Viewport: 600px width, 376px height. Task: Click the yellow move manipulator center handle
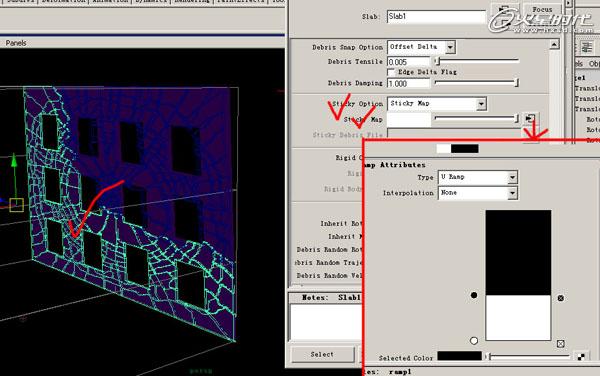(16, 205)
